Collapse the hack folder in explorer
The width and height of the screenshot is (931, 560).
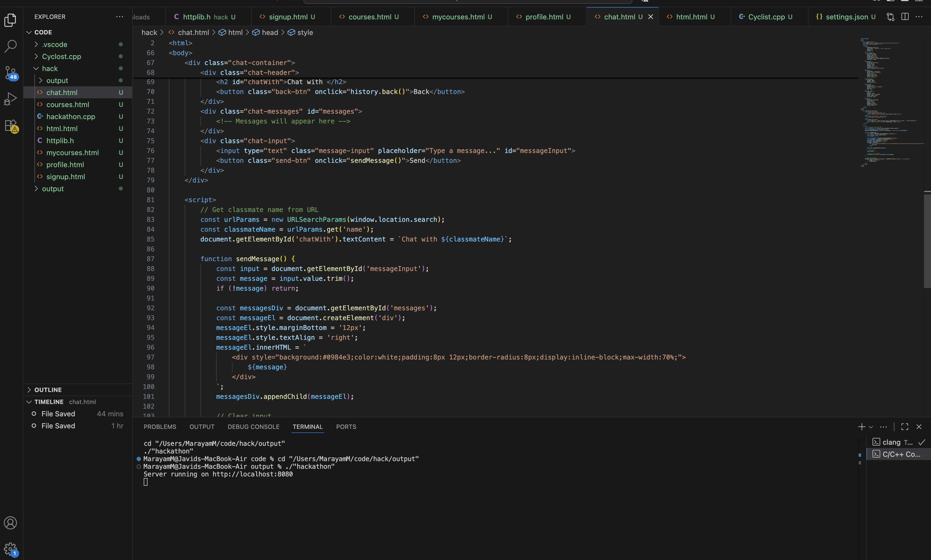coord(50,68)
